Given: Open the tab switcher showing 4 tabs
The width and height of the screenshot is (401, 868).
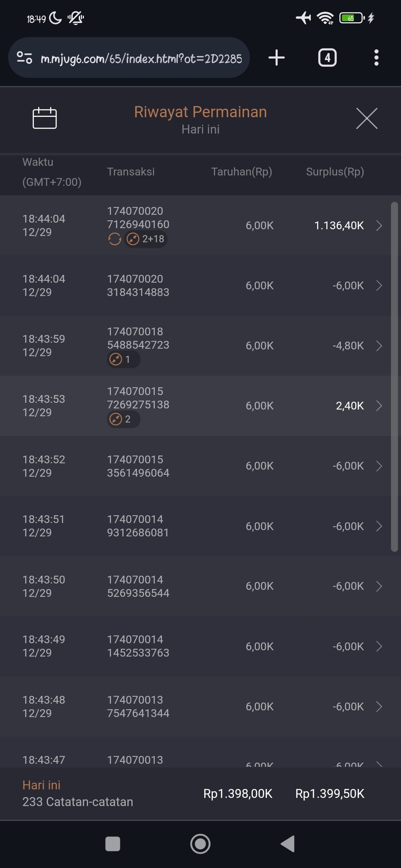Looking at the screenshot, I should pyautogui.click(x=327, y=58).
